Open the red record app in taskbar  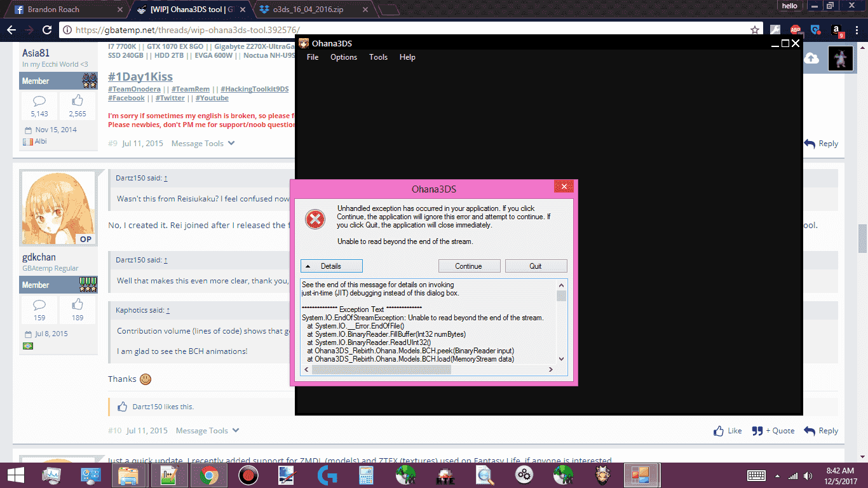(x=247, y=475)
